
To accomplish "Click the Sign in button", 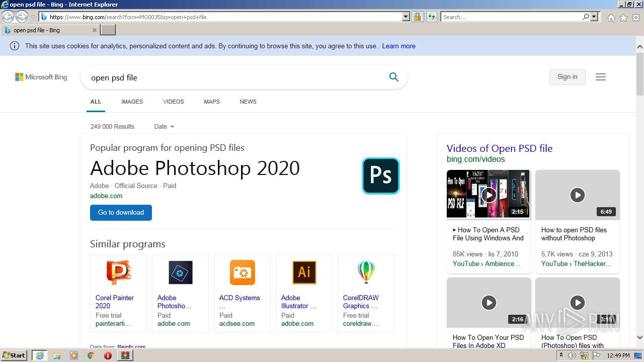I will 567,77.
